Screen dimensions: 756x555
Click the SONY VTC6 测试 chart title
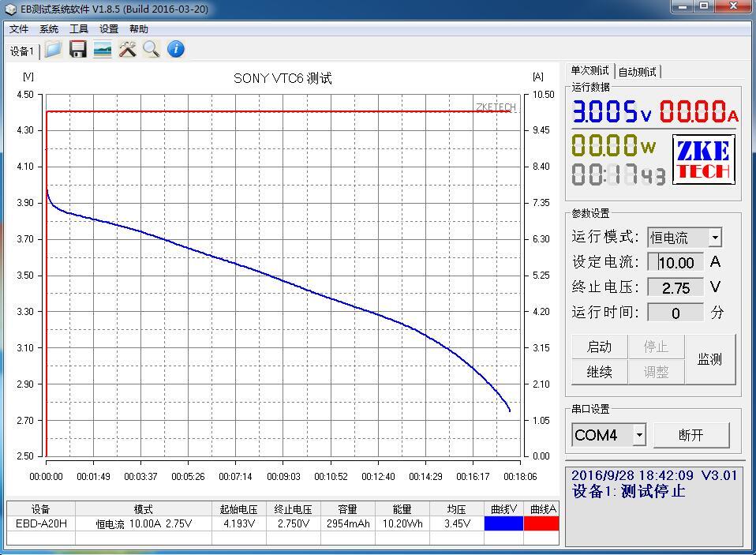(x=283, y=78)
